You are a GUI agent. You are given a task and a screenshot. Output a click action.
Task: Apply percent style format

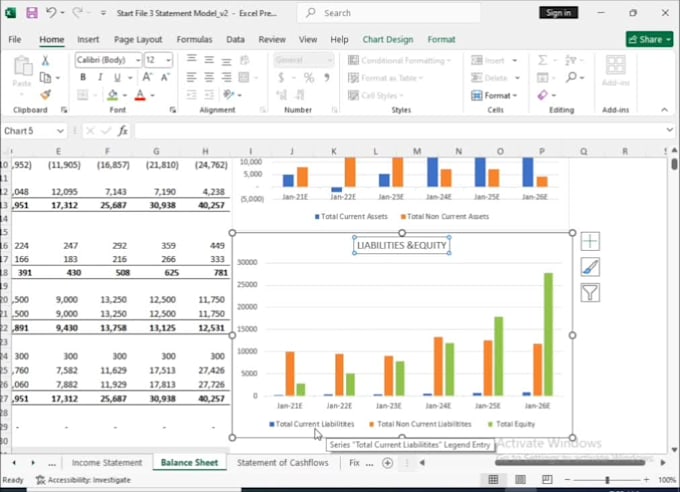pyautogui.click(x=309, y=78)
